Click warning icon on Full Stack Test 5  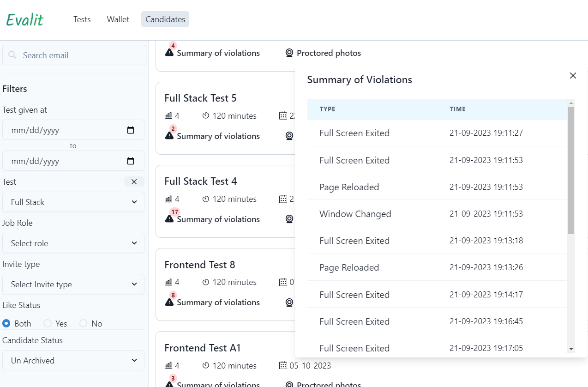pos(169,136)
